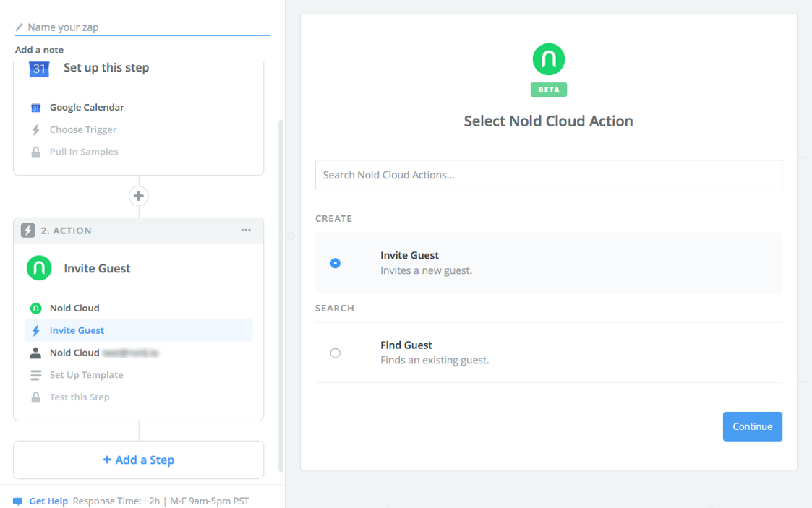This screenshot has height=508, width=812.
Task: Click the lightning icon in 2. ACTION header
Action: (28, 231)
